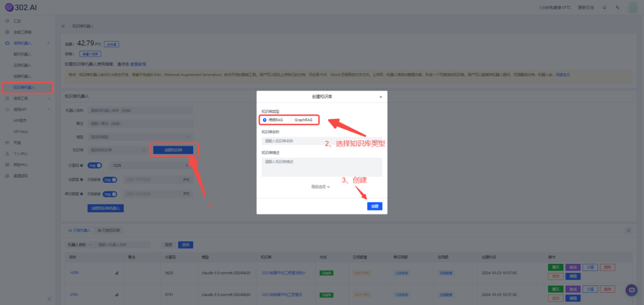644x305 pixels.
Task: Click the robot name search input
Action: tap(122, 245)
